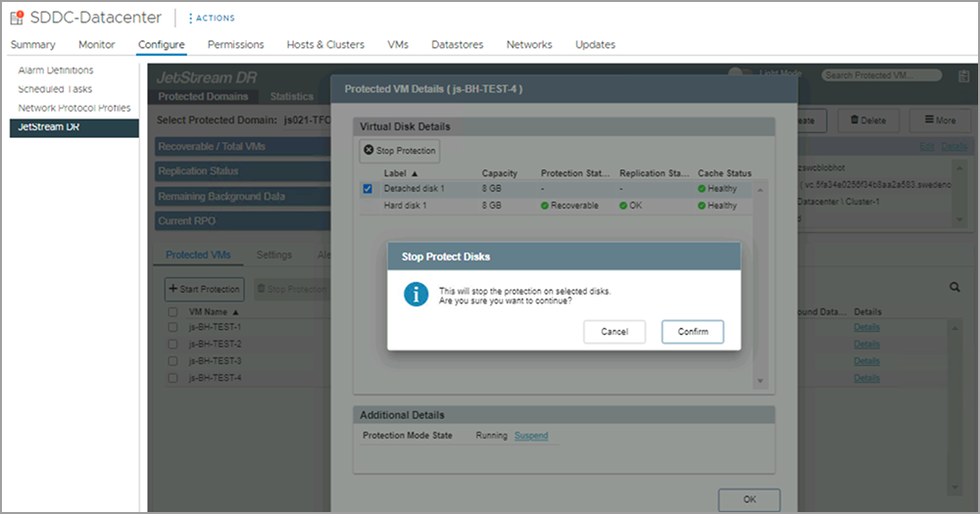
Task: Toggle the Light Mode switch
Action: [x=738, y=74]
